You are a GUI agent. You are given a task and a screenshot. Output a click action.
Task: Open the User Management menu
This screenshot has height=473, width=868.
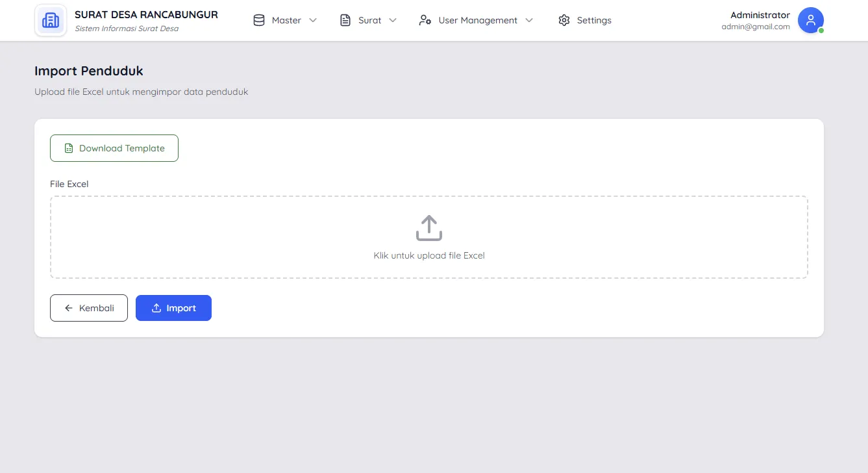477,20
